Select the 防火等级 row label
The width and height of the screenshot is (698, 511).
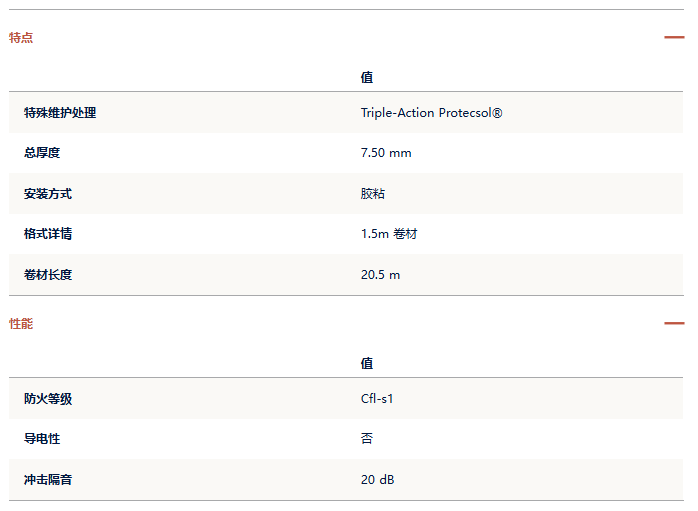coord(48,398)
